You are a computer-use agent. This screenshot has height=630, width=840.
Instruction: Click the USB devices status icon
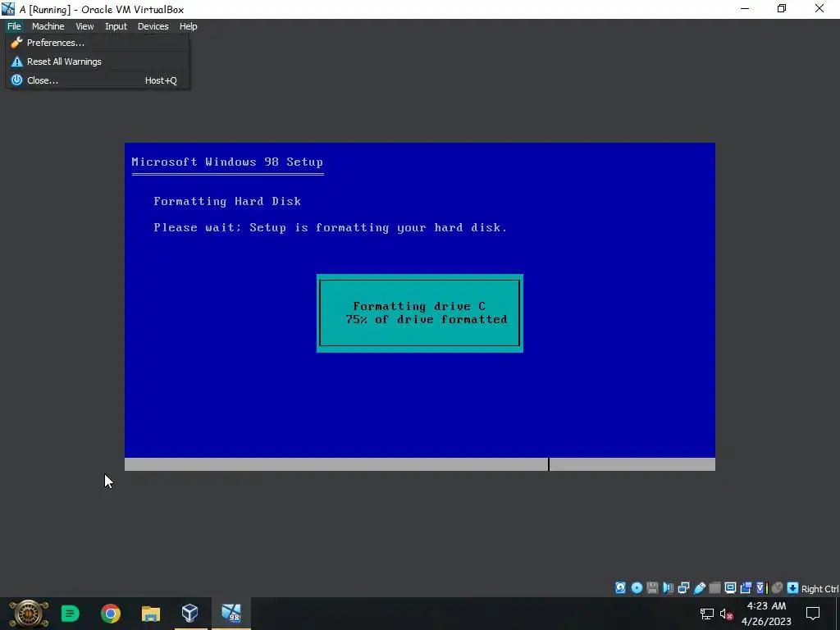pyautogui.click(x=699, y=588)
